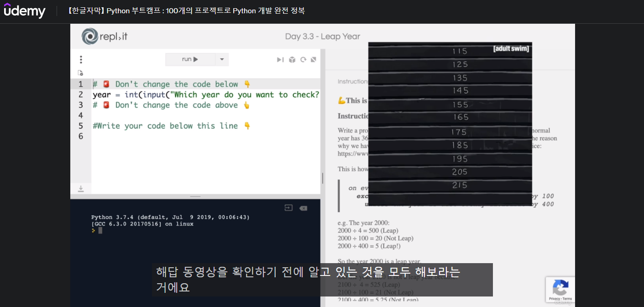Click the reCAPTCHA badge
This screenshot has width=644, height=307.
coord(560,289)
